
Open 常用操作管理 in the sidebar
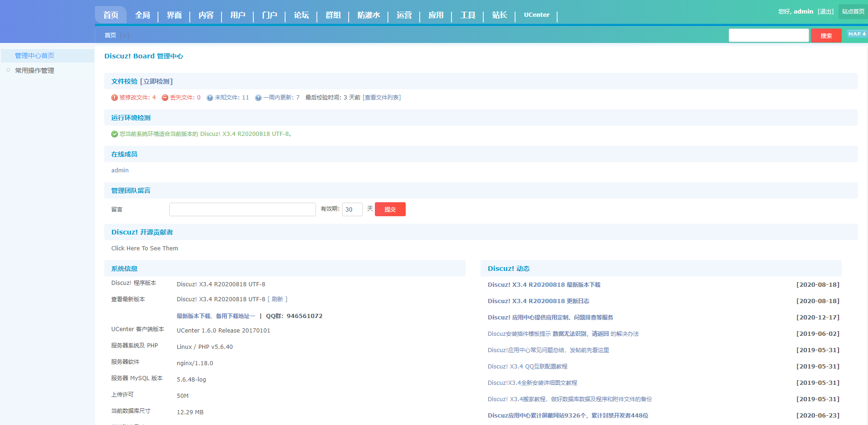tap(35, 71)
